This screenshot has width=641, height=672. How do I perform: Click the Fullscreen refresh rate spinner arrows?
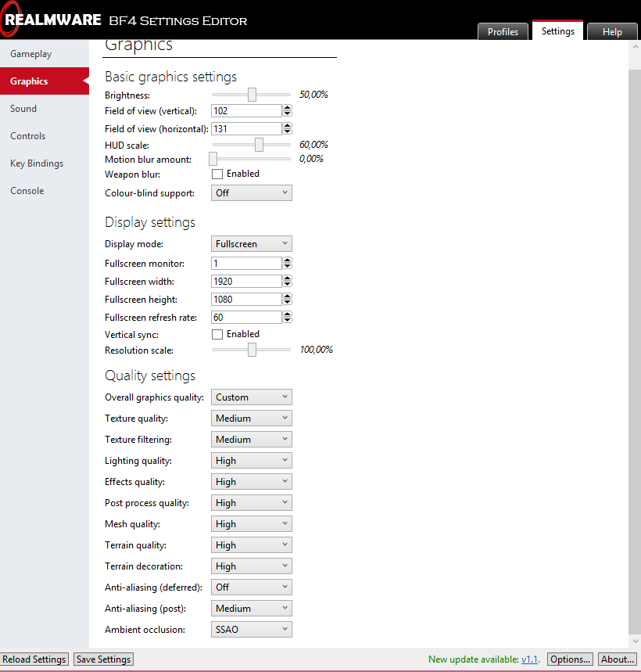tap(288, 317)
